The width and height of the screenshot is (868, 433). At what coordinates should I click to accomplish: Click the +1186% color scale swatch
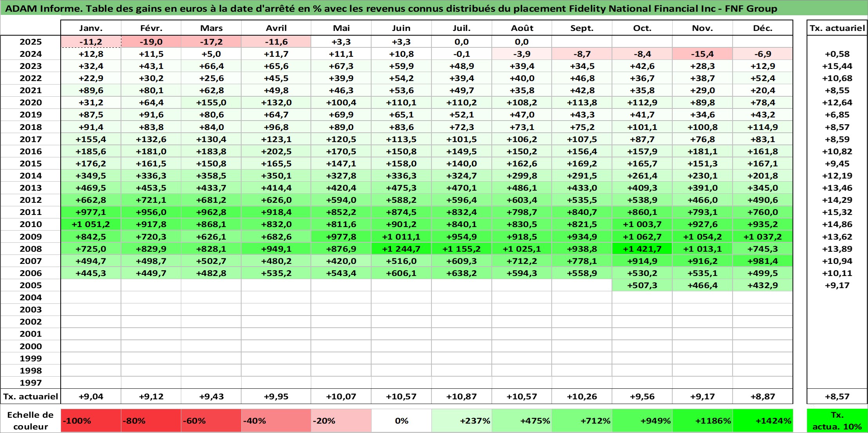(x=702, y=421)
